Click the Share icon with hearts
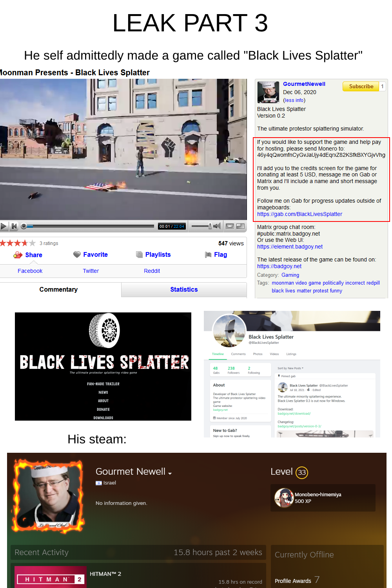Viewport: 392px width, 588px height. coord(18,255)
